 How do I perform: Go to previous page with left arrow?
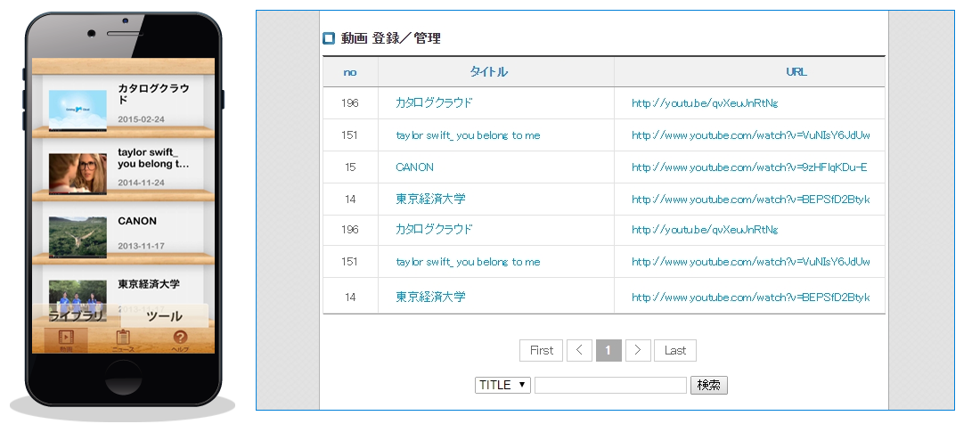coord(579,350)
